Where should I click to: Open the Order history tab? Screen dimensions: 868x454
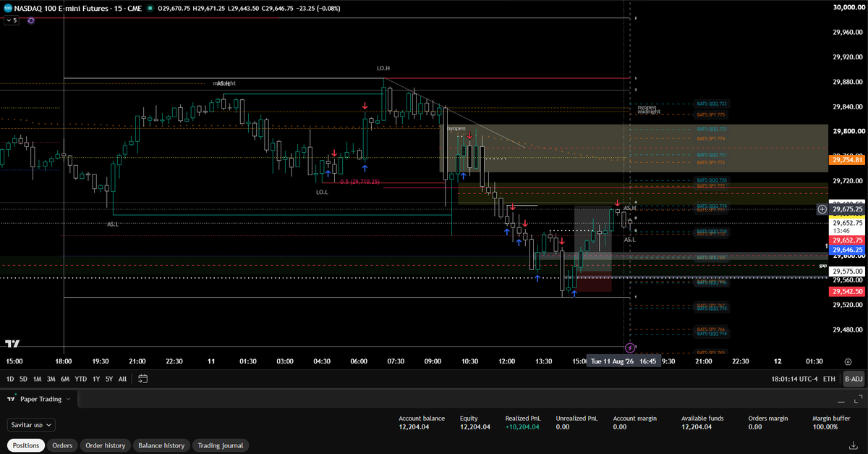(x=105, y=445)
